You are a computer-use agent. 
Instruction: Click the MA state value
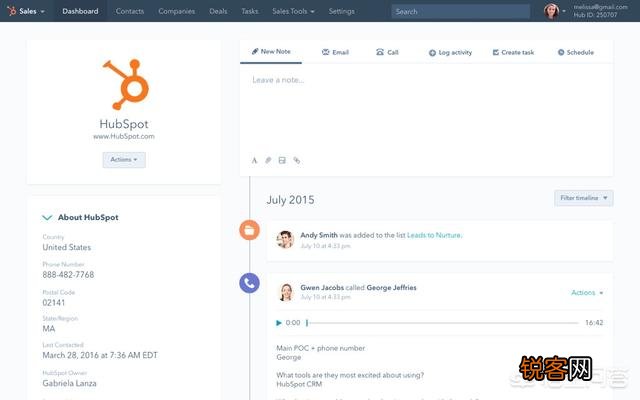pyautogui.click(x=49, y=329)
